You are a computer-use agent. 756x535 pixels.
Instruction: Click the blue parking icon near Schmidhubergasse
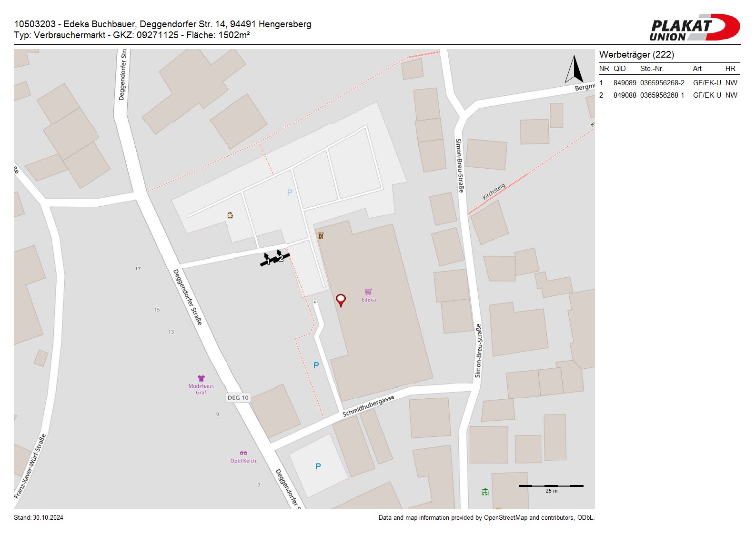(x=316, y=365)
